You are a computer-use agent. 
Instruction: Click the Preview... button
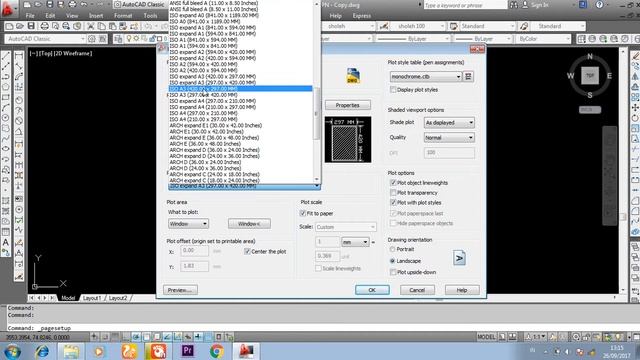[180, 290]
